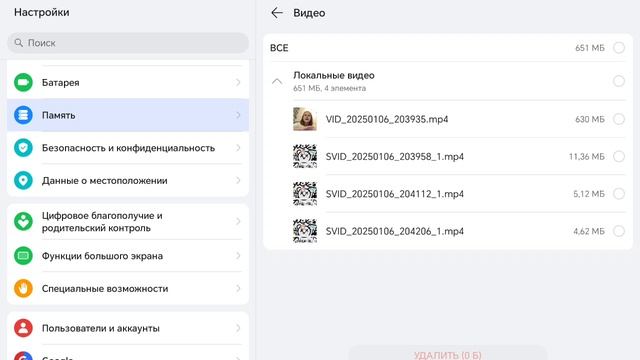Click the location pin icon for Данные о местоположении

[23, 180]
